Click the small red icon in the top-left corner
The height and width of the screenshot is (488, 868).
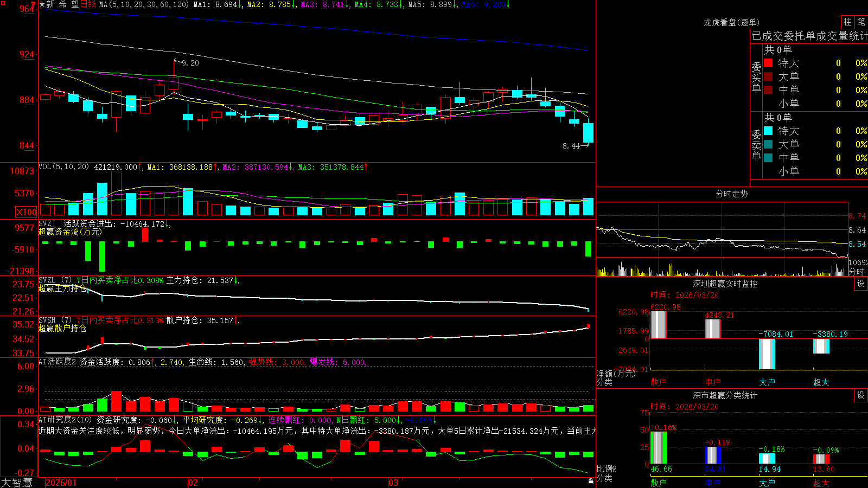3,4
